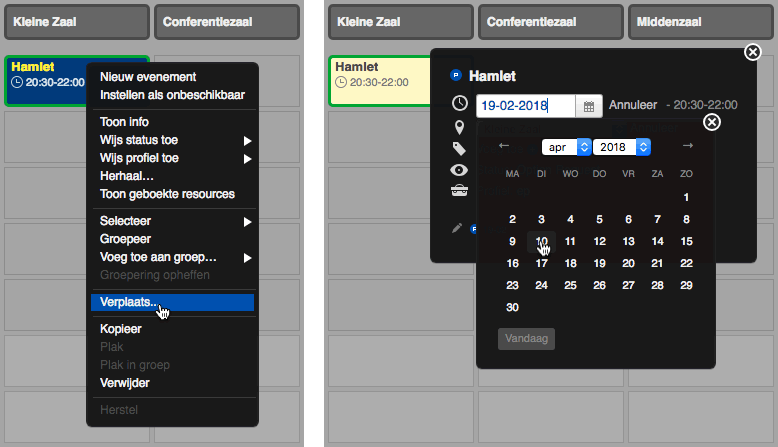Open the year dropdown showing 2018
The width and height of the screenshot is (778, 447).
point(622,147)
